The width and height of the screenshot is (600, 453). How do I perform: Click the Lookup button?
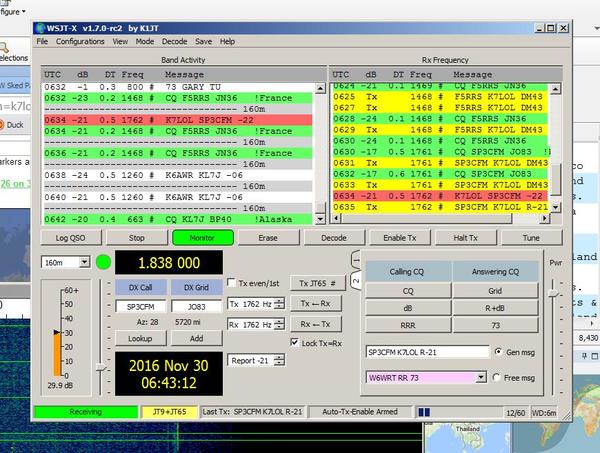140,338
